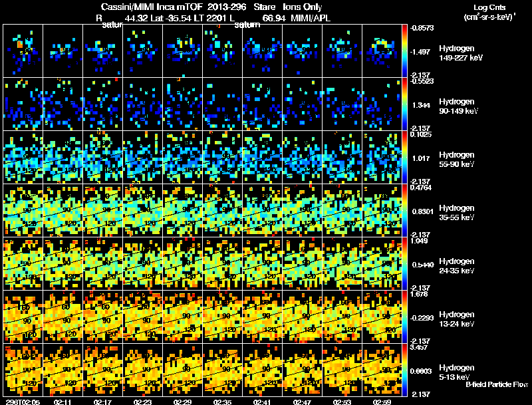
Task: Click the '02:17' time axis label
Action: click(102, 402)
